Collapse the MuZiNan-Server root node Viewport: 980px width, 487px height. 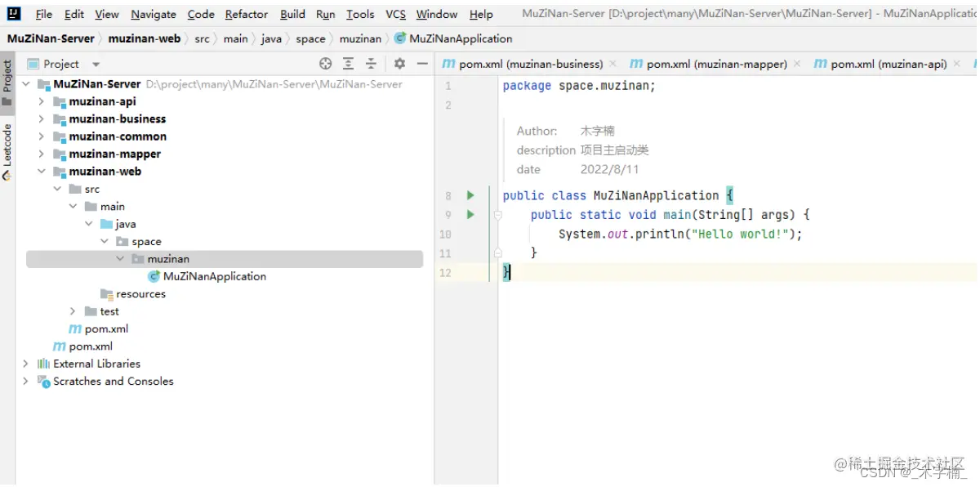click(25, 84)
